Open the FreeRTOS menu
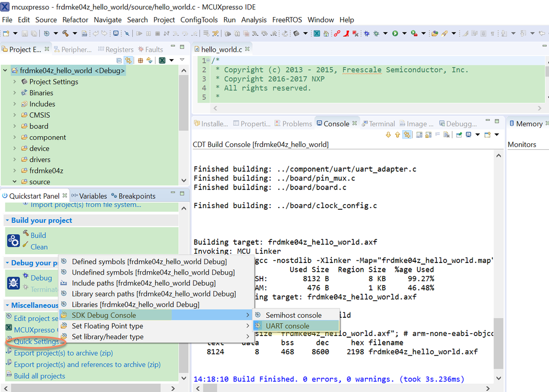This screenshot has height=392, width=549. tap(287, 20)
